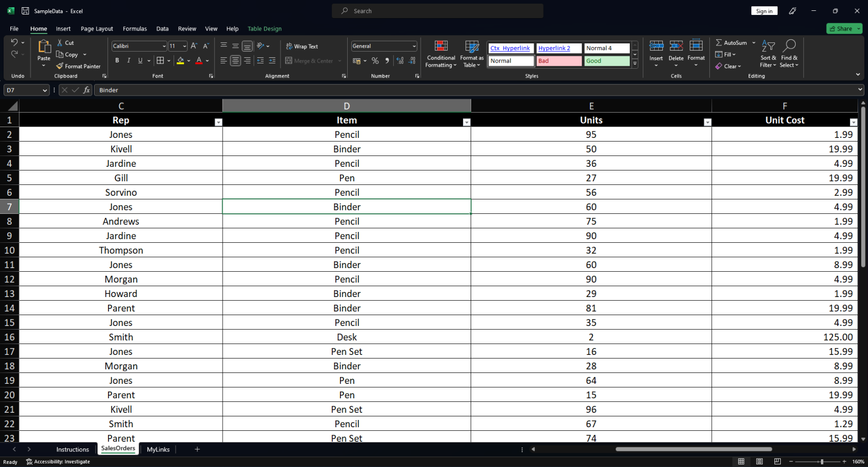Click the AutoSum button
This screenshot has width=868, height=467.
click(731, 42)
